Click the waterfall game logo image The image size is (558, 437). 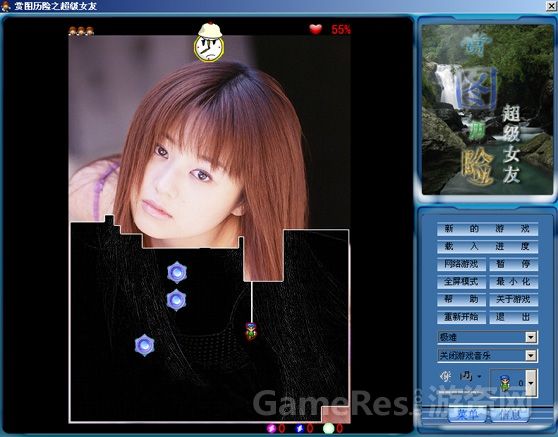[x=487, y=110]
